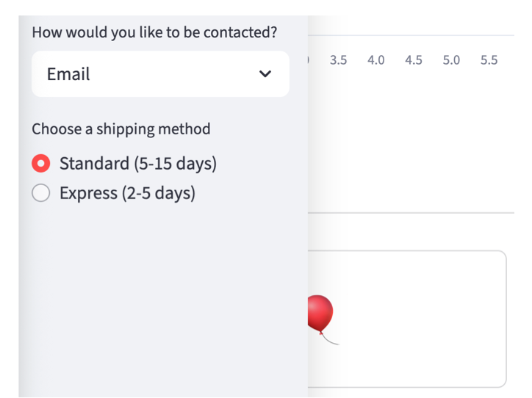Click the 'Express (2-5 days)' label text
This screenshot has height=398, width=532.
click(x=127, y=193)
